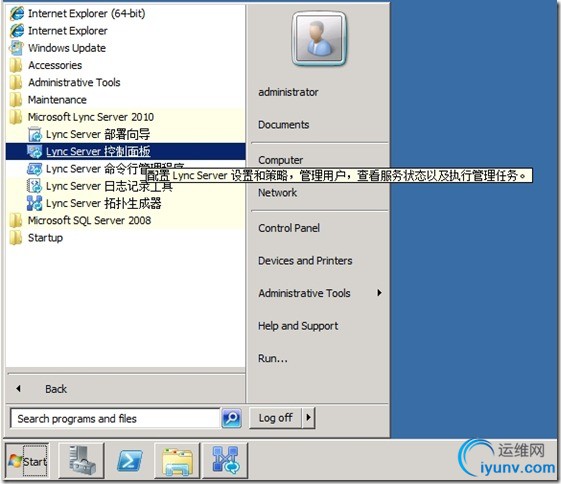561x484 pixels.
Task: Open Server Manager from the taskbar
Action: tap(82, 460)
